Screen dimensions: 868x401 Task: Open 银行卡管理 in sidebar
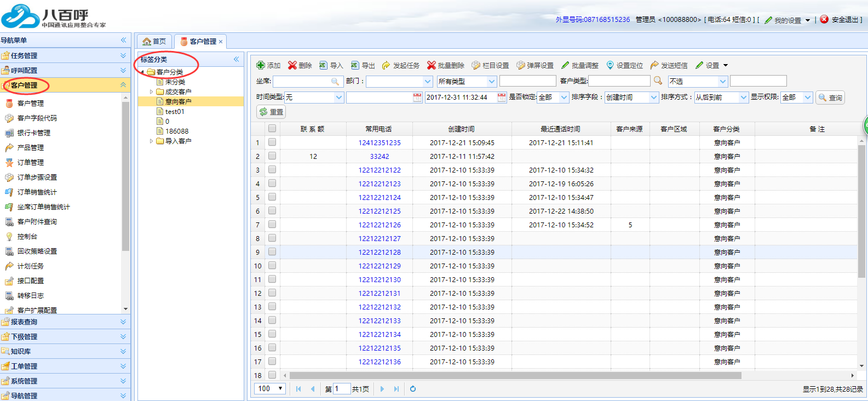[x=33, y=133]
